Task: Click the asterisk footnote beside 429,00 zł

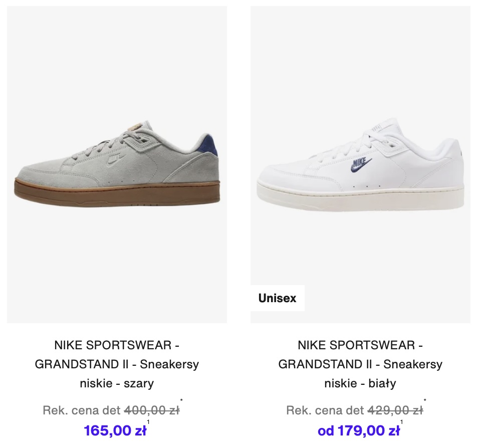Action: [425, 400]
